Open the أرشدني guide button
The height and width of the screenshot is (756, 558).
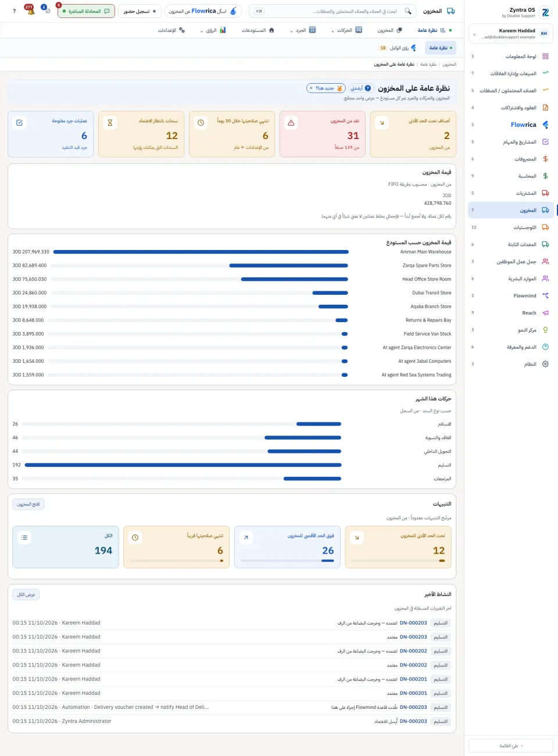[x=360, y=88]
